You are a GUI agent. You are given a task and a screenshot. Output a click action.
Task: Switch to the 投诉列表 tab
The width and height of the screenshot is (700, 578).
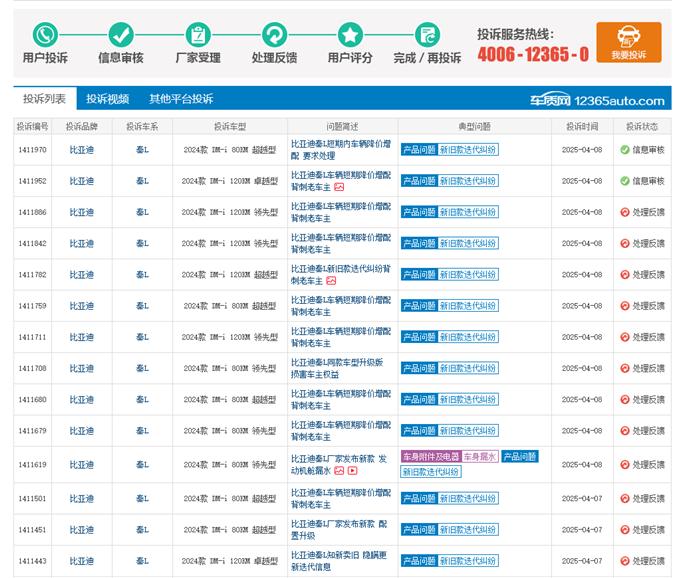[45, 99]
